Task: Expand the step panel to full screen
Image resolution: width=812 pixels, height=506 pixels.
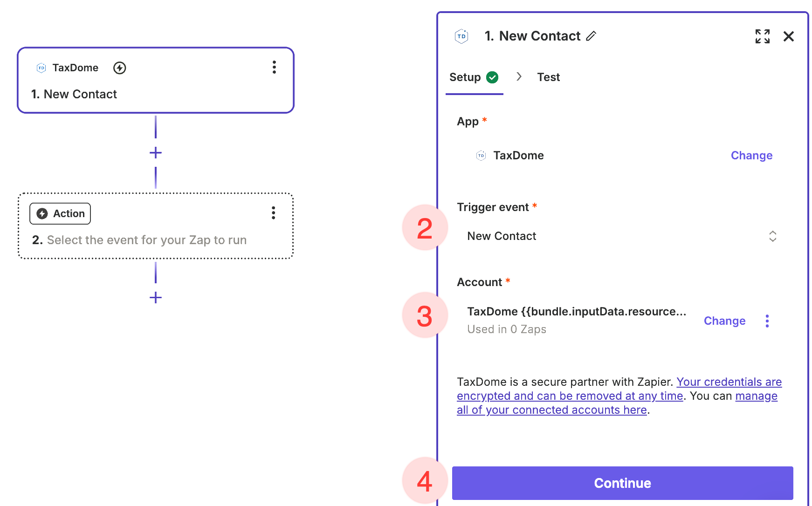Action: (762, 36)
